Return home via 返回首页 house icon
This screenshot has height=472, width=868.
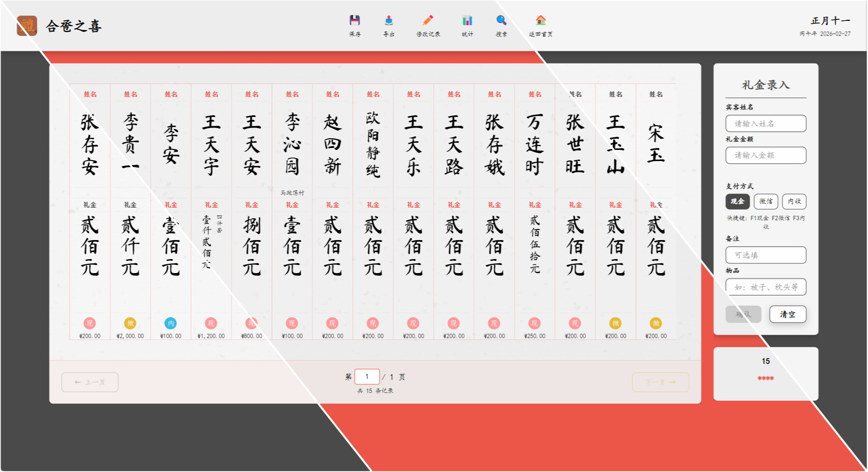tap(540, 20)
